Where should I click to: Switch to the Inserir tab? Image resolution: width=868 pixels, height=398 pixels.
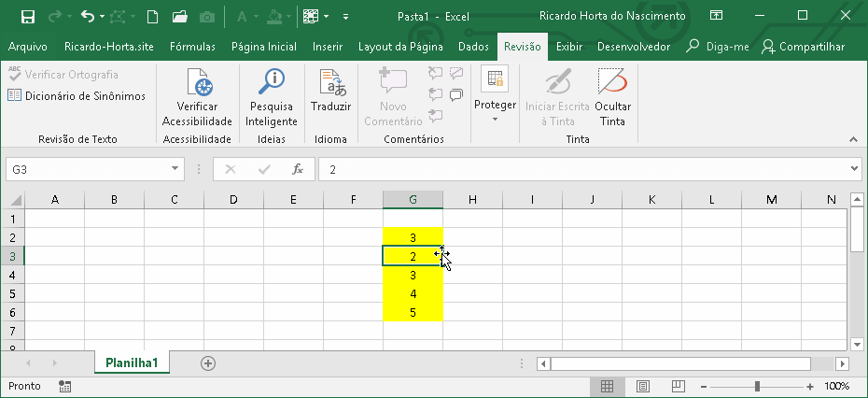pyautogui.click(x=328, y=47)
